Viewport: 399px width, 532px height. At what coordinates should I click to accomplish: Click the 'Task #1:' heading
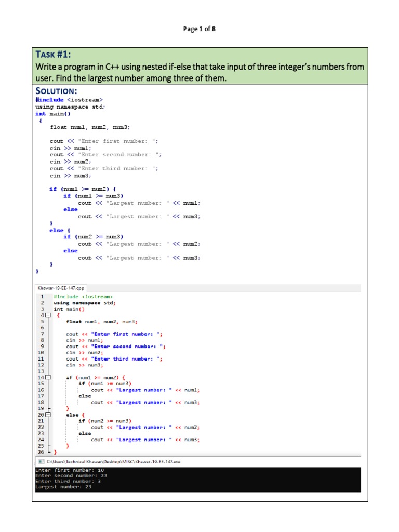click(54, 55)
